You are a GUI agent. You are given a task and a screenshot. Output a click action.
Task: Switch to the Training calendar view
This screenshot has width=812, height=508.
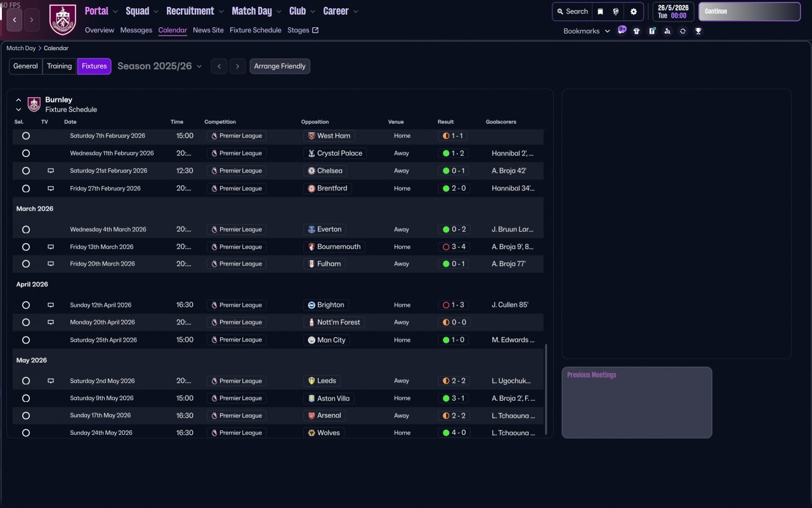coord(60,66)
